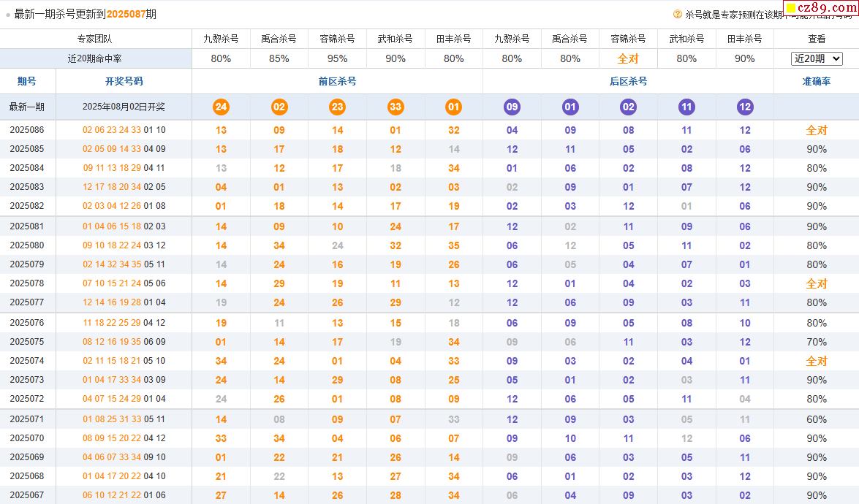Click purple ball 01 in latest row
The width and height of the screenshot is (859, 504).
click(570, 107)
